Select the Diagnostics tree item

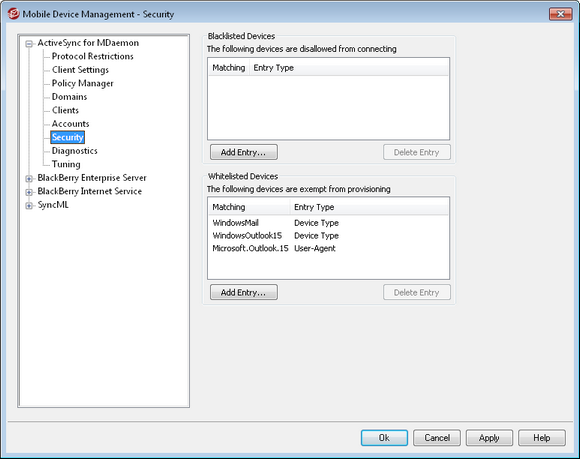point(75,151)
